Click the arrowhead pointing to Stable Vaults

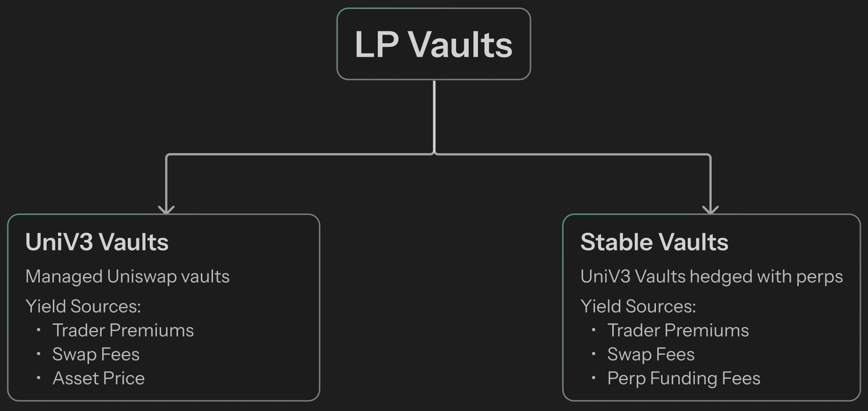pyautogui.click(x=711, y=209)
